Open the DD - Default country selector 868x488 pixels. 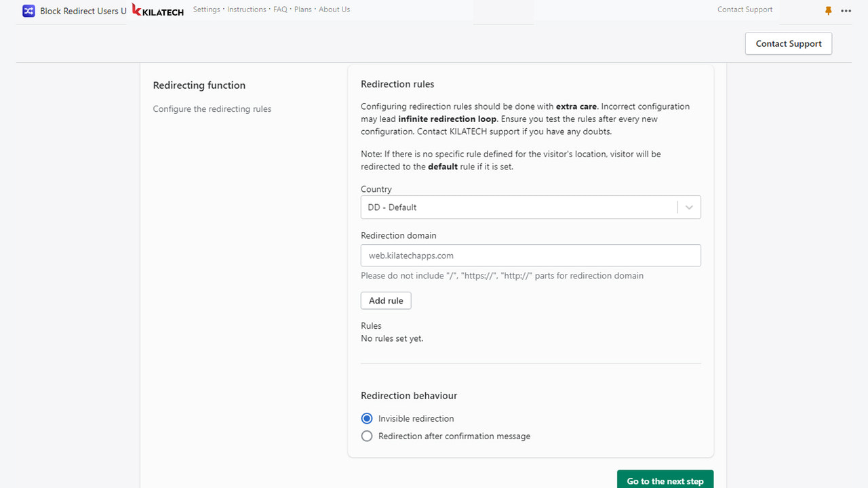530,207
